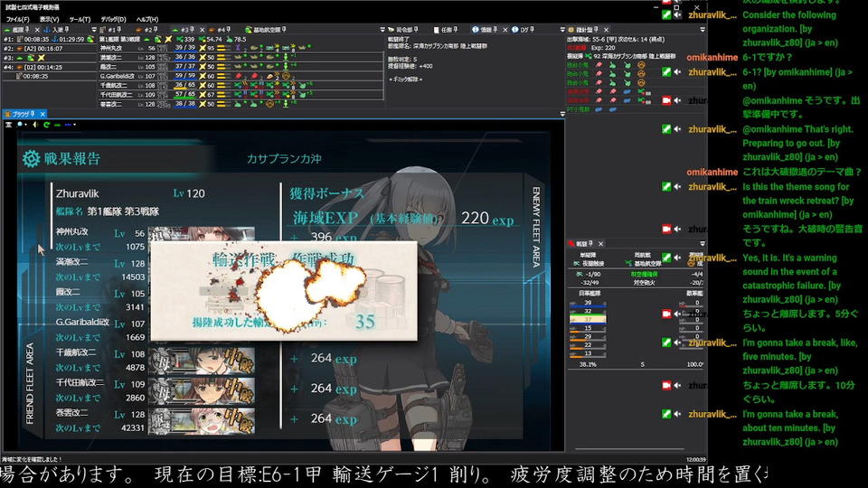
Task: Click the fleet #1 expedition timer icon
Action: pos(19,39)
